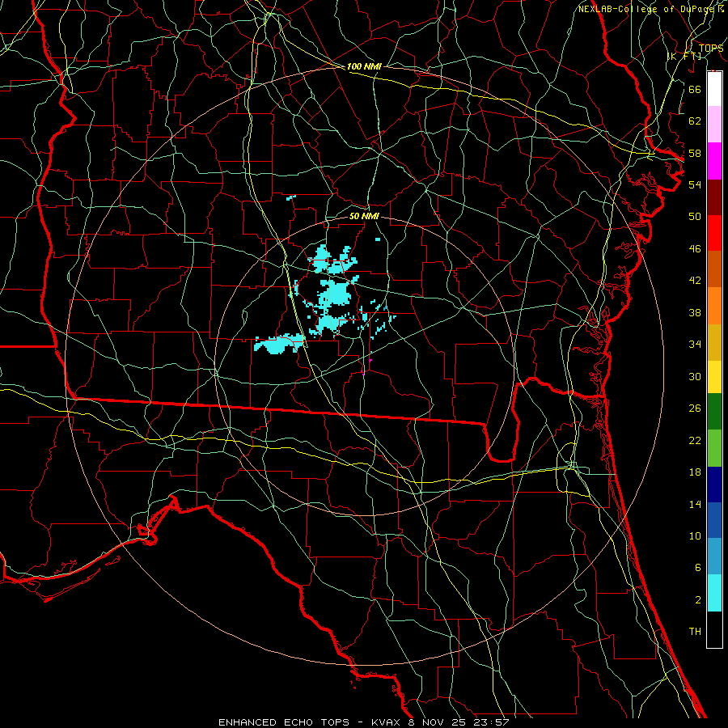Screen dimensions: 728x728
Task: Select the magenta legend color band
Action: click(714, 161)
